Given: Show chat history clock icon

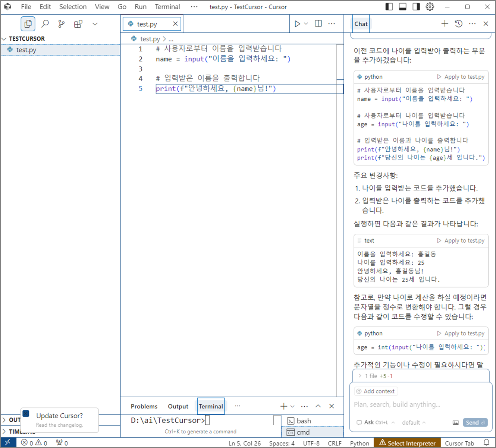Looking at the screenshot, I should (459, 23).
